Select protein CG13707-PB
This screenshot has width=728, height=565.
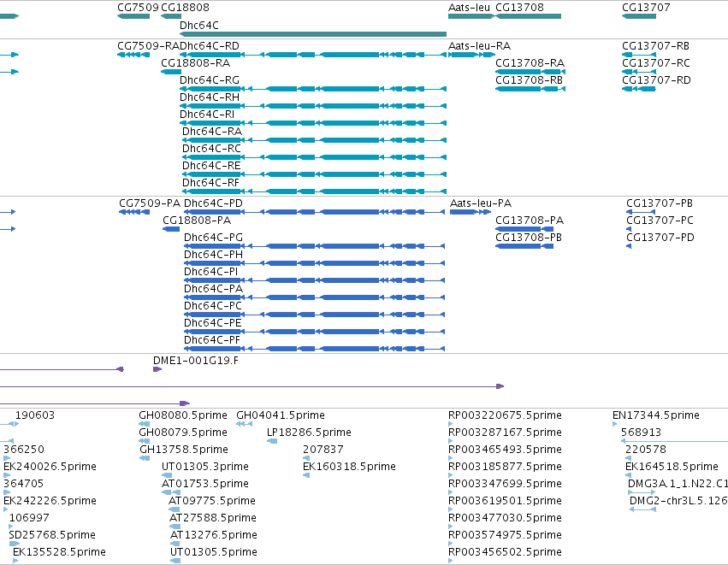coord(641,212)
